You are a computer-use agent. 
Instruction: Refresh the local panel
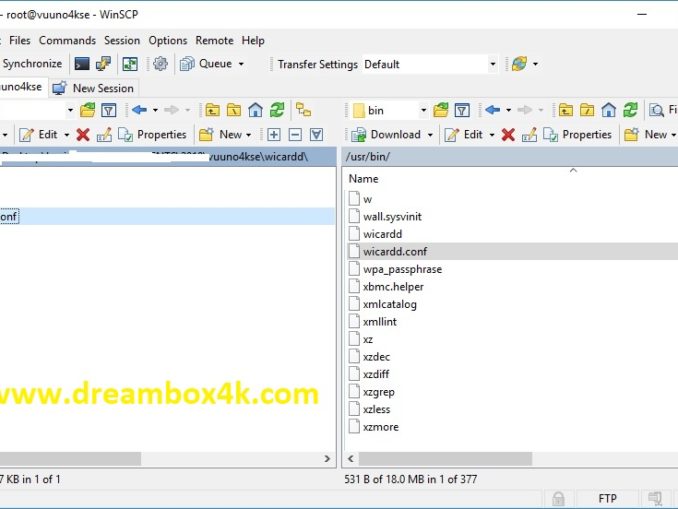[x=277, y=110]
